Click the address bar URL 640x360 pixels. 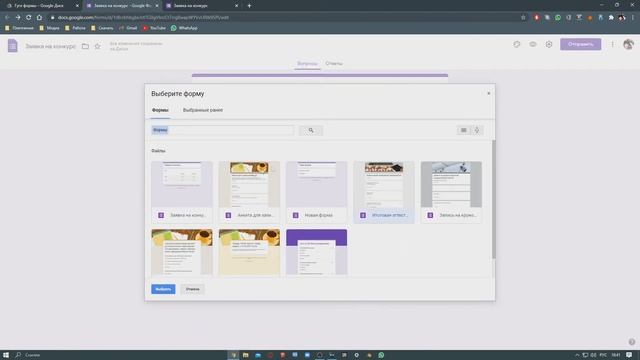(143, 18)
